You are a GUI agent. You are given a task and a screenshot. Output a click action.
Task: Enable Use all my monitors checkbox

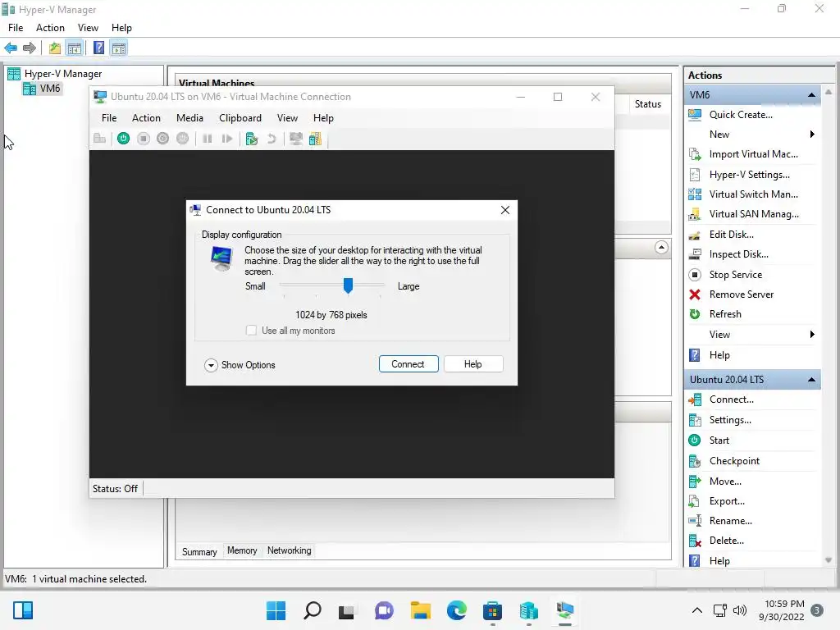point(251,331)
